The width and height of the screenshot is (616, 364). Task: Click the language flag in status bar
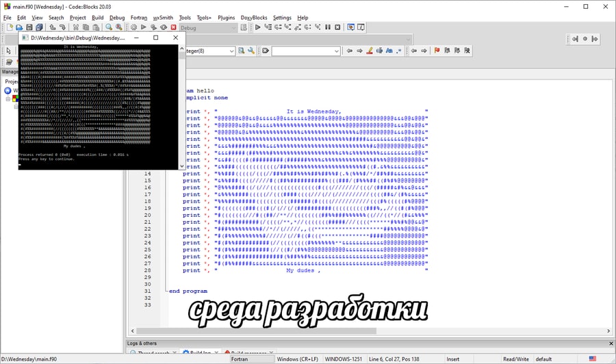pyautogui.click(x=593, y=359)
